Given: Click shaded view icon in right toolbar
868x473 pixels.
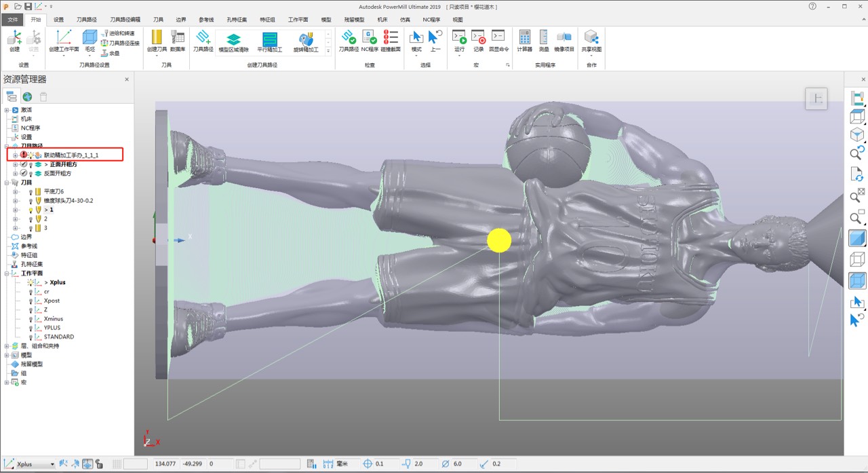Looking at the screenshot, I should point(857,239).
